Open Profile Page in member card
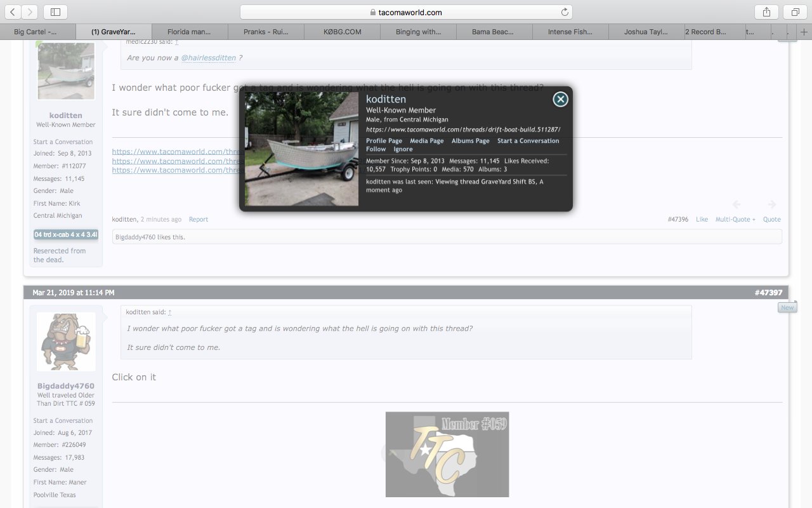The width and height of the screenshot is (812, 508). (384, 141)
